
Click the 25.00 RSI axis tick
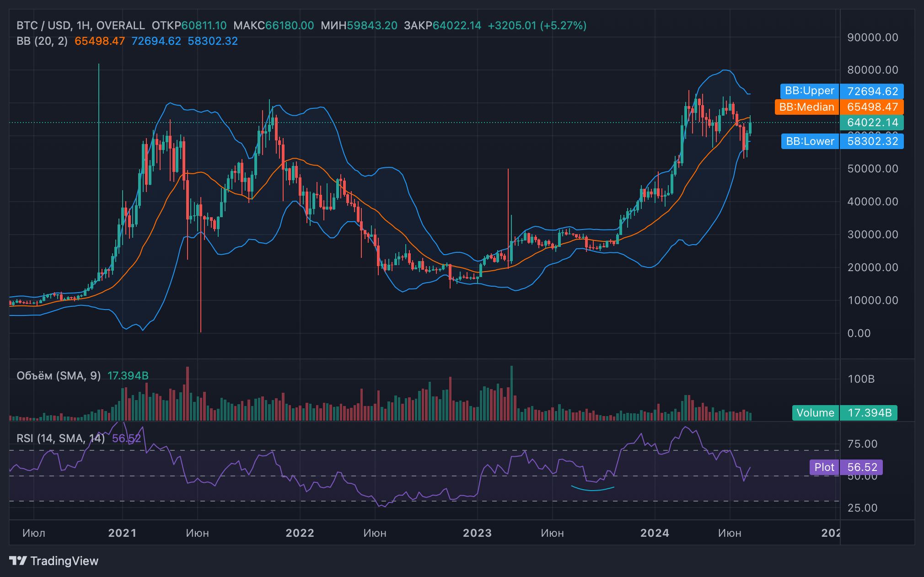point(862,508)
